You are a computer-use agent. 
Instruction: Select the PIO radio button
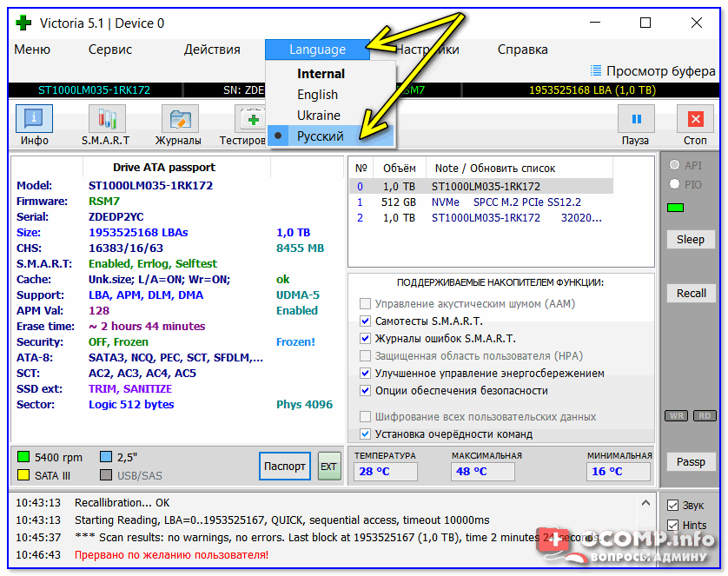click(x=674, y=184)
